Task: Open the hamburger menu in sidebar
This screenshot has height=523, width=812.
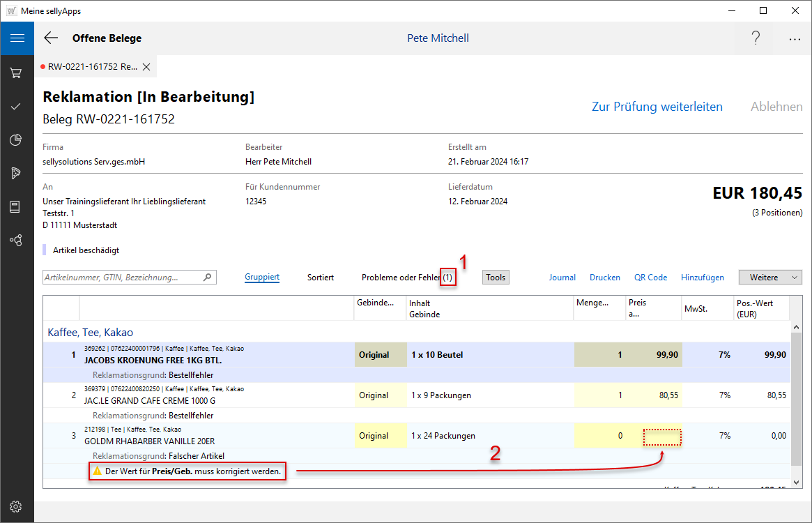Action: click(17, 38)
